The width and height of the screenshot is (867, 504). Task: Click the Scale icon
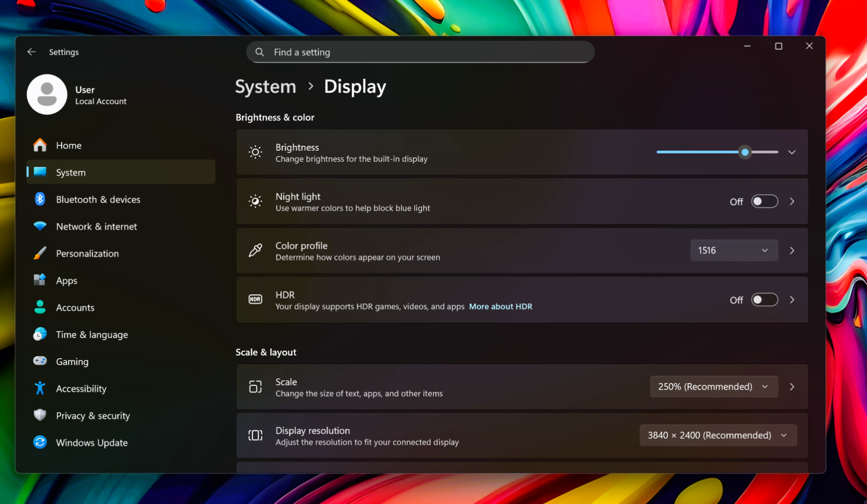pyautogui.click(x=255, y=386)
